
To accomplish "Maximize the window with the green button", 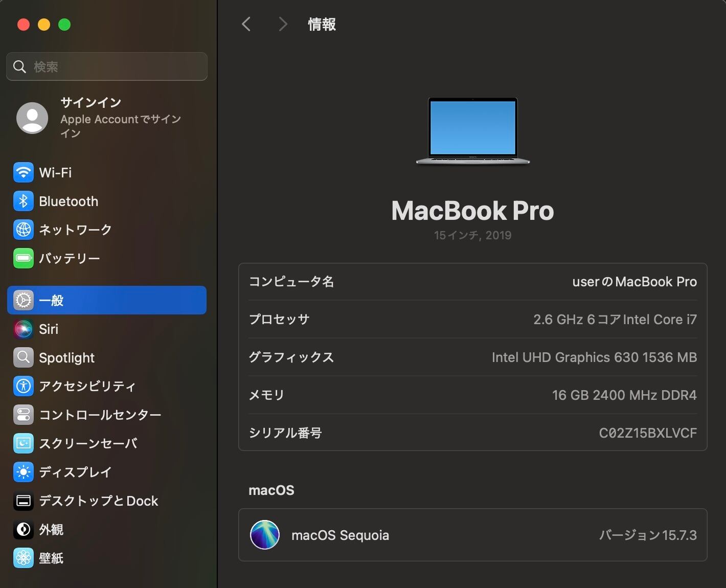I will 64,25.
